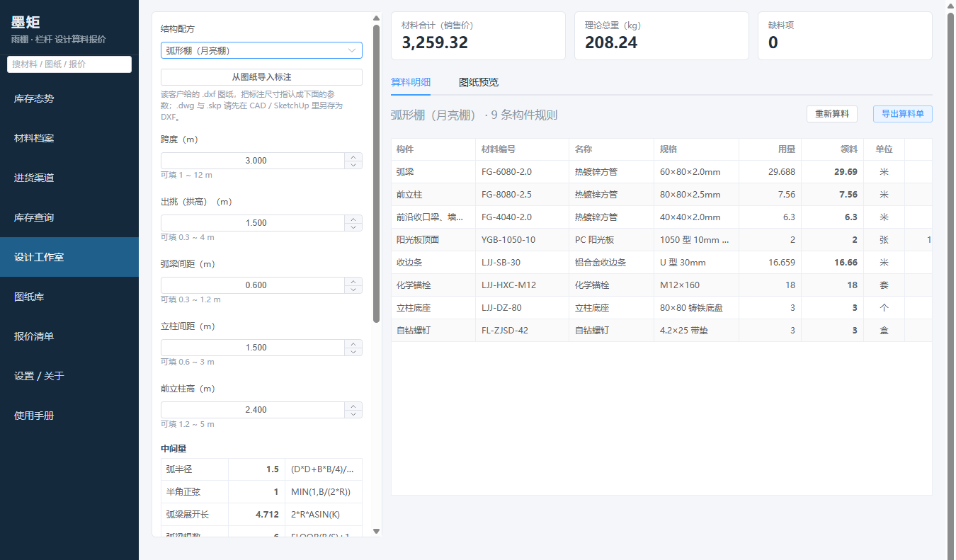This screenshot has width=956, height=560.
Task: Open the 结构配方 dropdown showing 弧形棚
Action: click(261, 50)
